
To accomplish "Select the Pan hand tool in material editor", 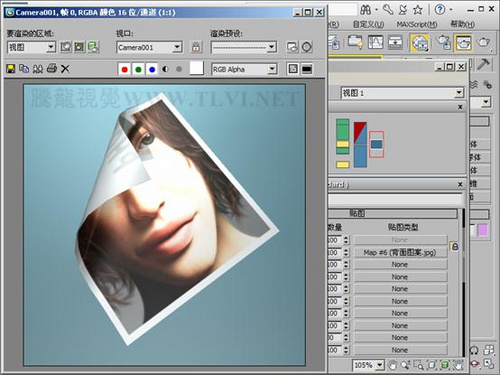I will [392, 365].
